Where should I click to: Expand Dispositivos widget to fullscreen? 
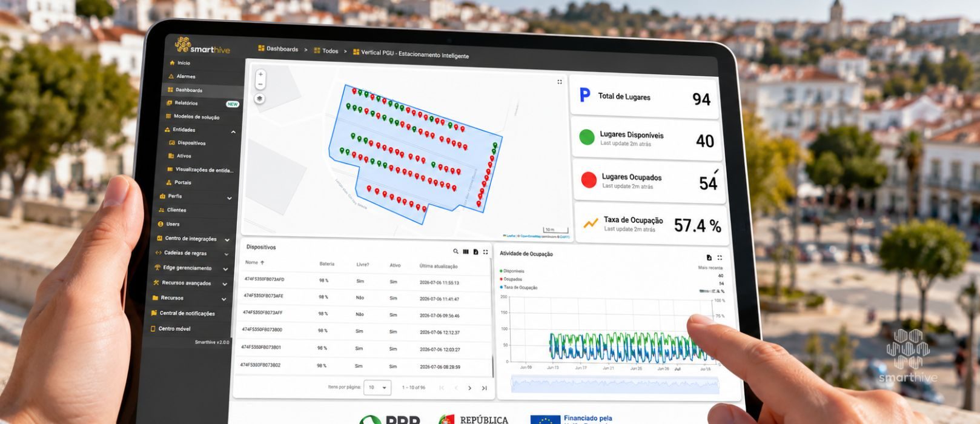(x=485, y=252)
